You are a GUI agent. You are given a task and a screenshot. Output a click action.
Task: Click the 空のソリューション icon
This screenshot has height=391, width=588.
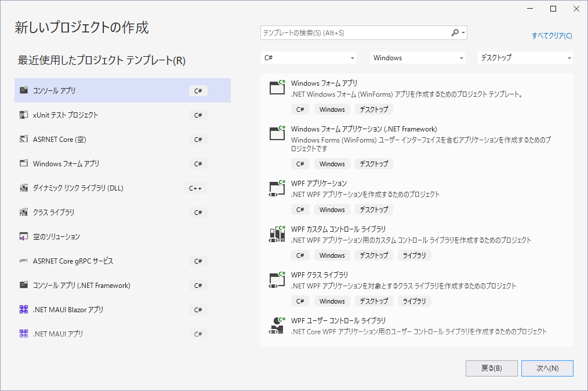24,236
